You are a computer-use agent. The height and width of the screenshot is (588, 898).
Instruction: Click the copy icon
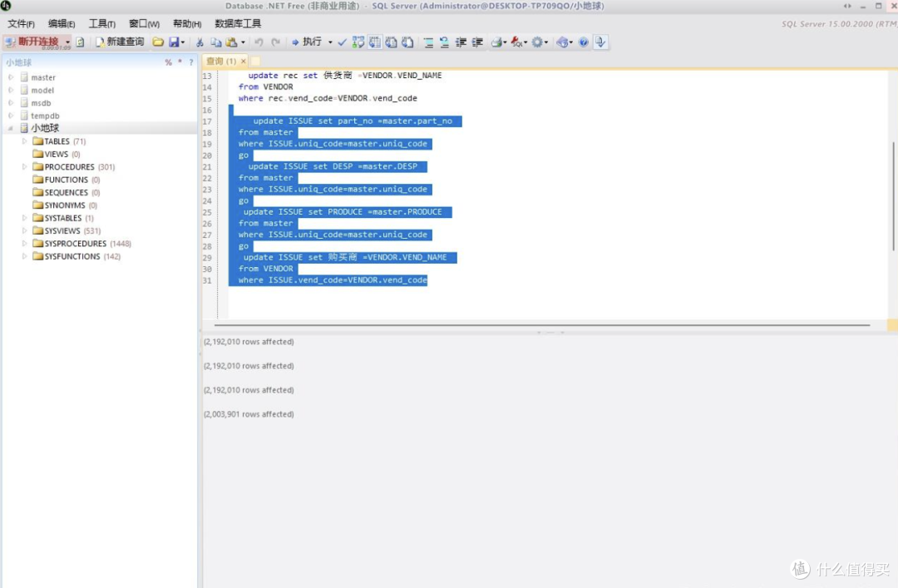click(x=216, y=42)
